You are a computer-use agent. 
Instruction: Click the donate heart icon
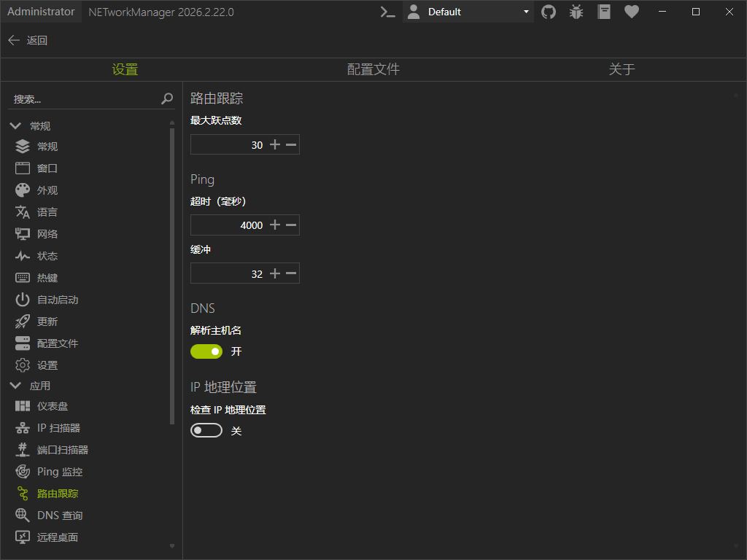point(631,12)
